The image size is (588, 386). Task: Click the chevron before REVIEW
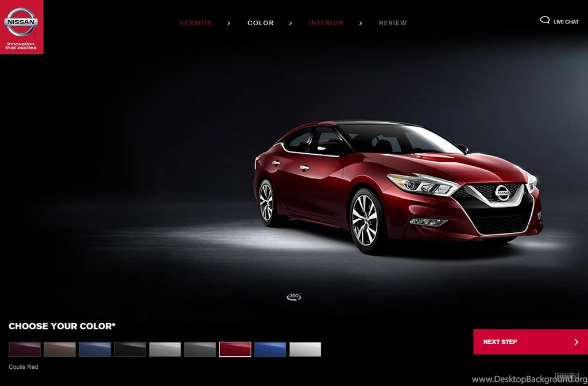pyautogui.click(x=361, y=23)
